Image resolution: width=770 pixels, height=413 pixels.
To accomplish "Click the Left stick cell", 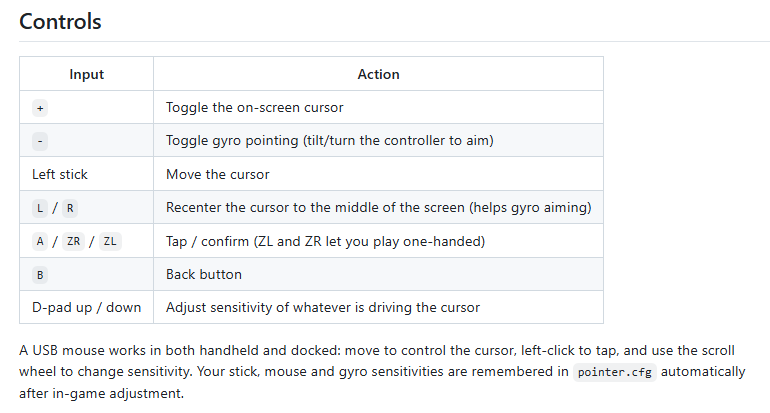I will (x=86, y=174).
